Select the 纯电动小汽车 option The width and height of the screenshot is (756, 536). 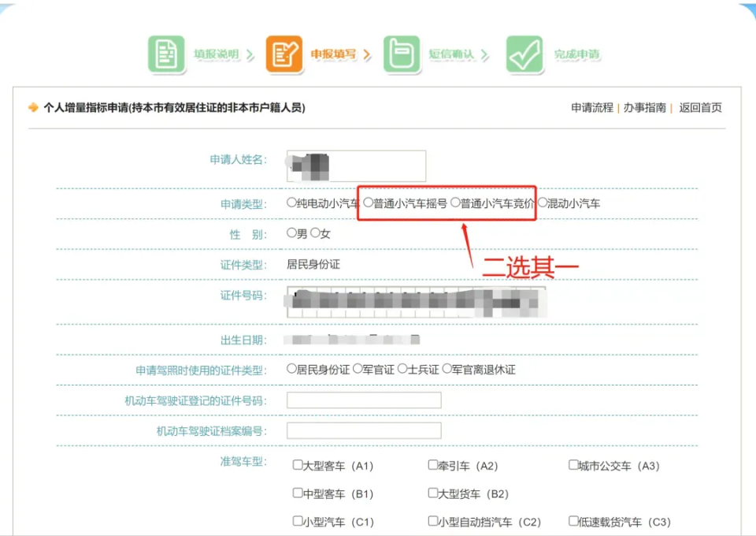[291, 203]
